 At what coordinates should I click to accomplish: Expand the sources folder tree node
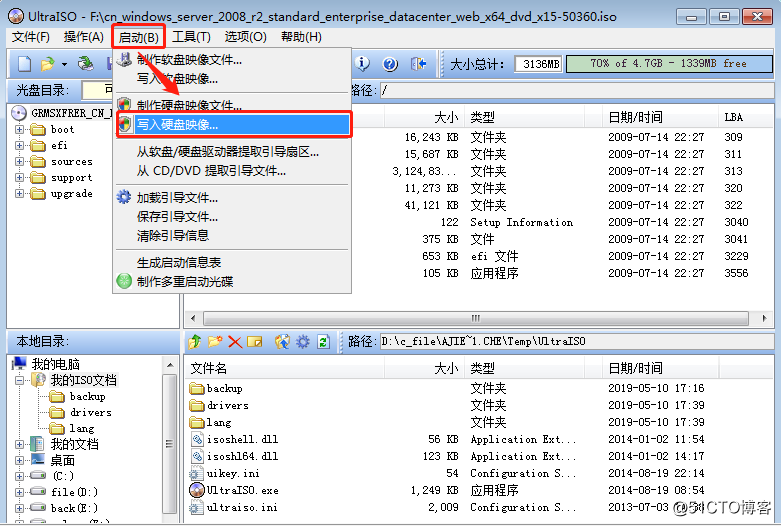tap(19, 161)
